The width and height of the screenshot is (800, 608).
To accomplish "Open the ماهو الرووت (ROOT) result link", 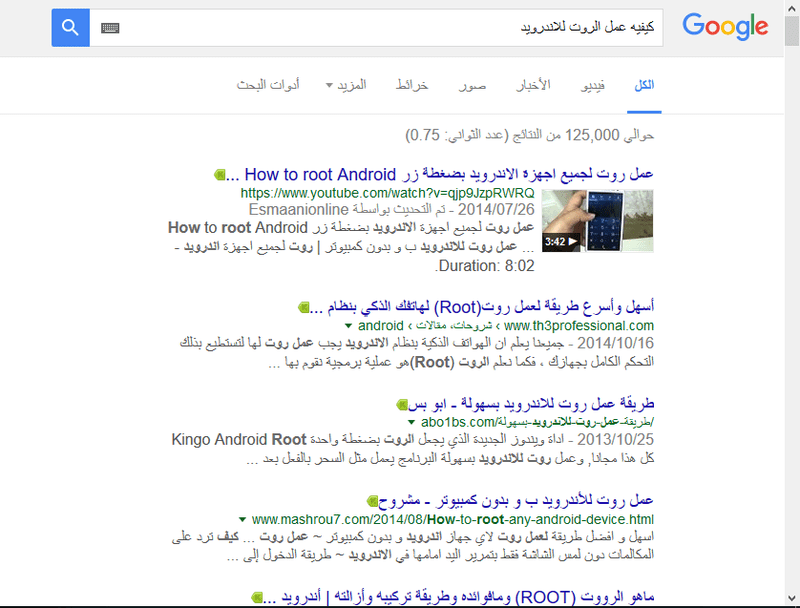I will (458, 597).
